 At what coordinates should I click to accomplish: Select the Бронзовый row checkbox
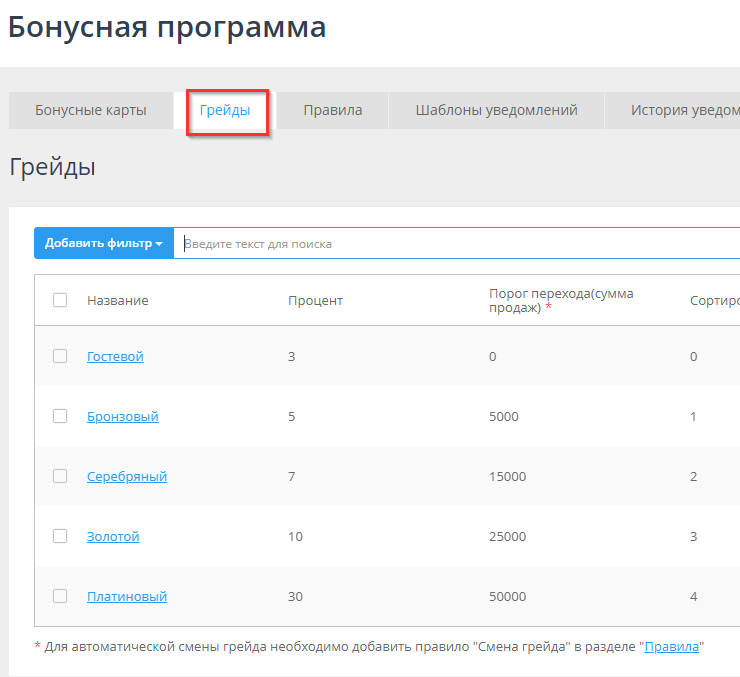[60, 416]
